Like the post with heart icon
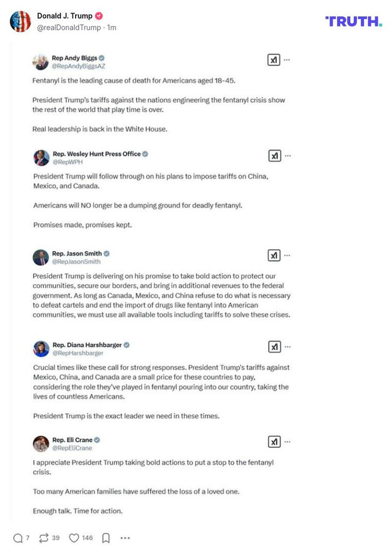392x554 pixels. click(74, 538)
